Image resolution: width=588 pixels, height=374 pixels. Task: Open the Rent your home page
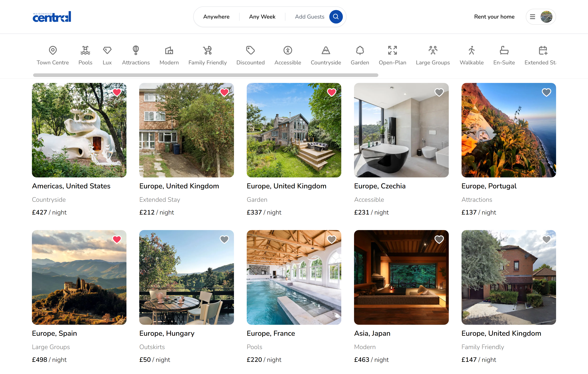coord(494,17)
